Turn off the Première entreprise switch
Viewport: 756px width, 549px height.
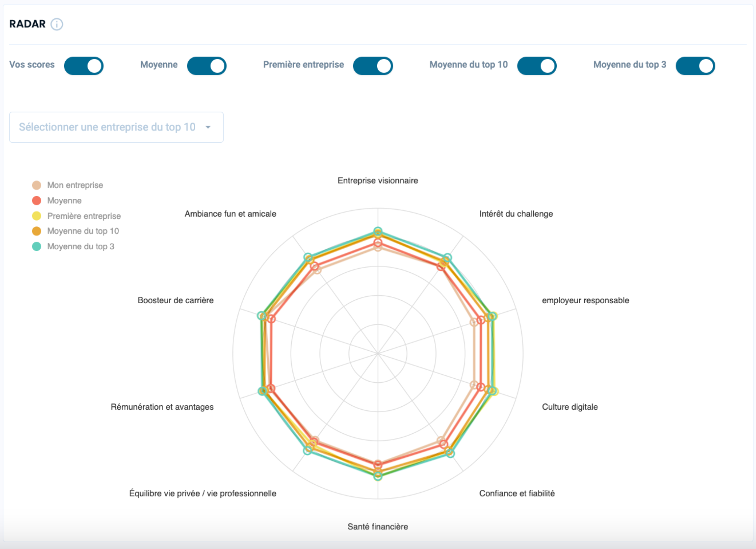coord(373,66)
